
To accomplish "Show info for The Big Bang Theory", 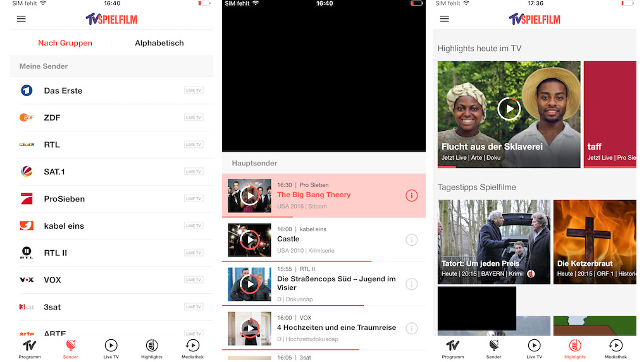I will pos(412,196).
